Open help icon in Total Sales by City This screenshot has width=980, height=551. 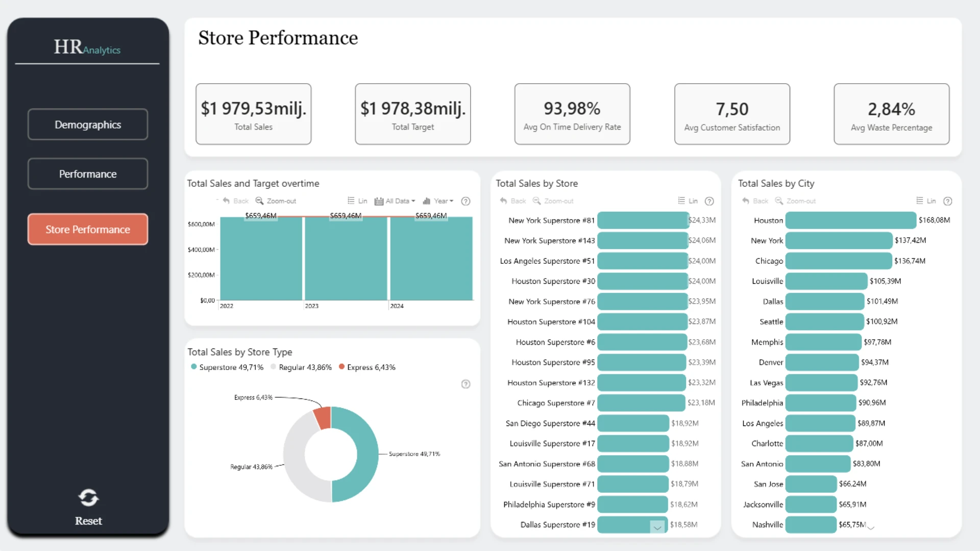point(947,201)
